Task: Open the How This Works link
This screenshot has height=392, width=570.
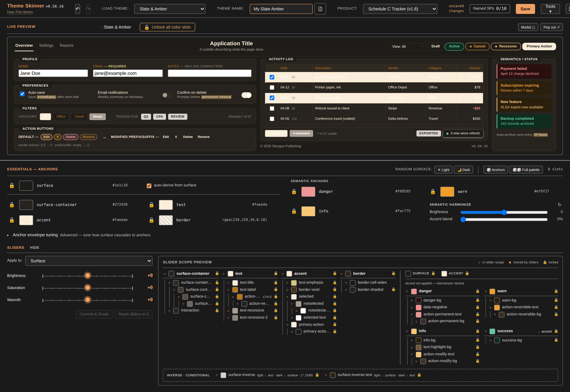Action: pyautogui.click(x=20, y=12)
